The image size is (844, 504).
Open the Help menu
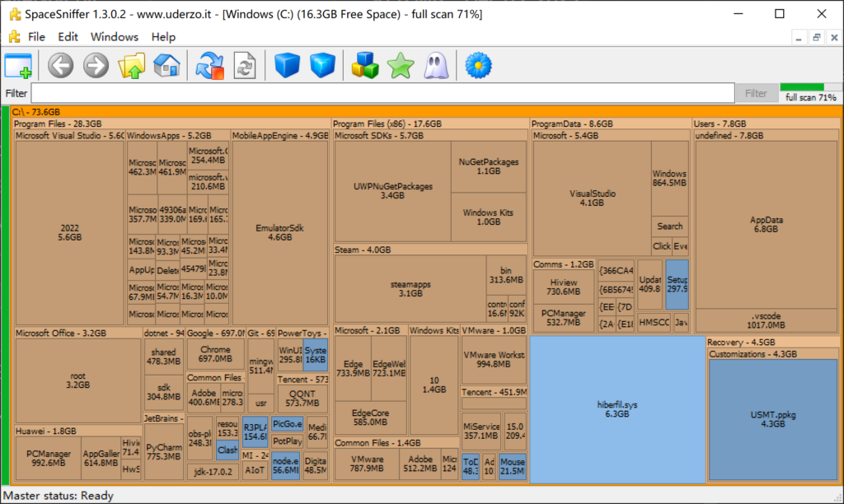pos(163,36)
